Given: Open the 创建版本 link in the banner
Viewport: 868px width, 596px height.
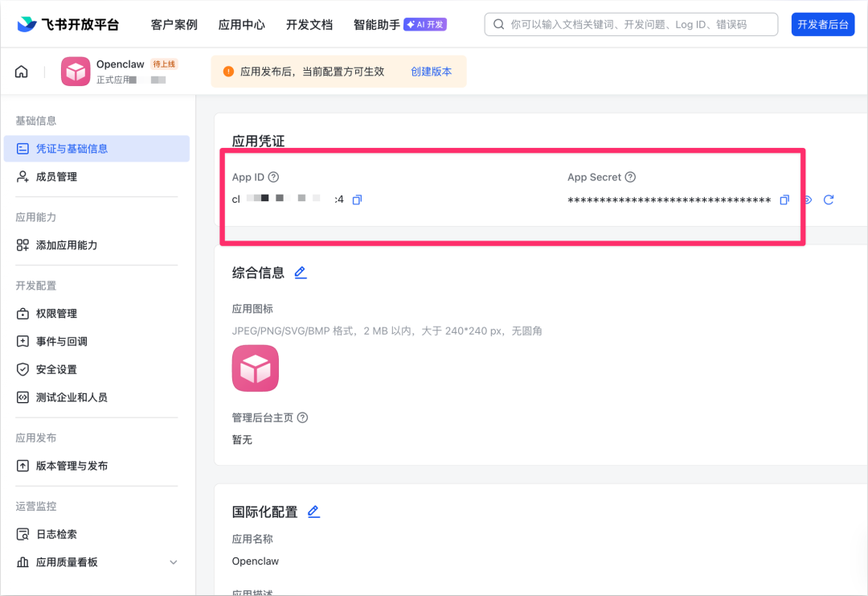Looking at the screenshot, I should 432,71.
